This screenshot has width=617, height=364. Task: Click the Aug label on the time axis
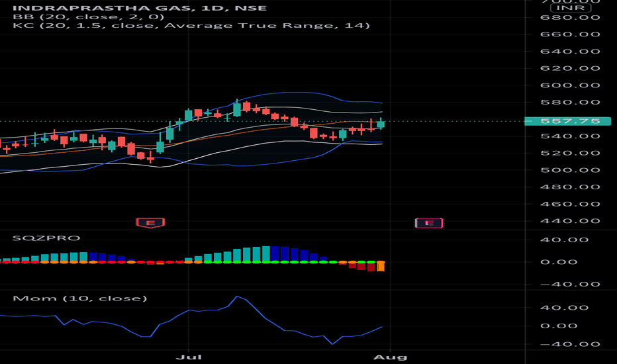click(390, 357)
